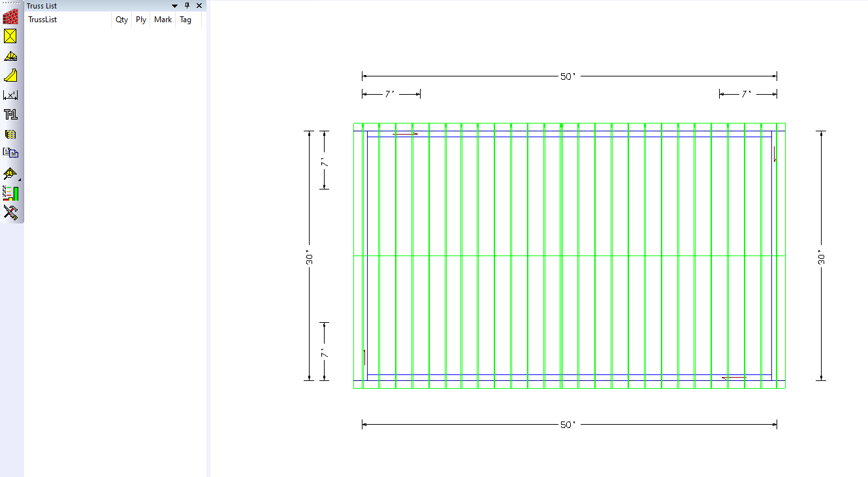Select the red brick wall tool
The width and height of the screenshot is (868, 477).
[x=10, y=17]
